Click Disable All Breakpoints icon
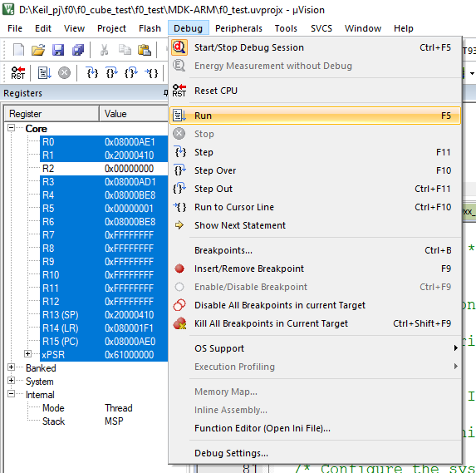Screen dimensions: 476x473 pyautogui.click(x=179, y=305)
